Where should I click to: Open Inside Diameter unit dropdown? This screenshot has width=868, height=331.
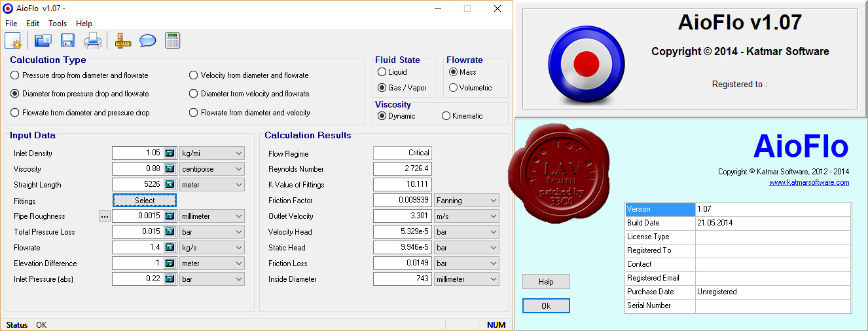point(467,279)
